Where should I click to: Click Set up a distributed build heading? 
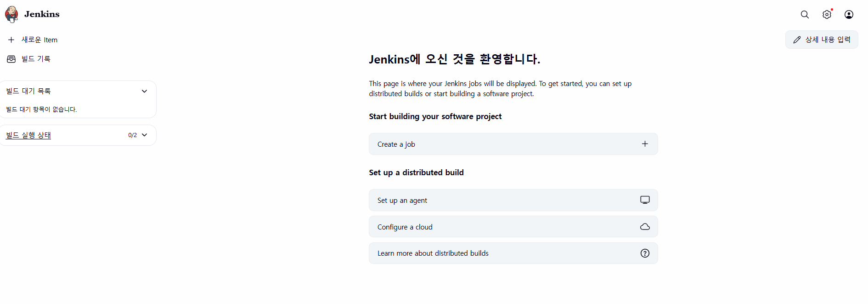click(x=417, y=172)
